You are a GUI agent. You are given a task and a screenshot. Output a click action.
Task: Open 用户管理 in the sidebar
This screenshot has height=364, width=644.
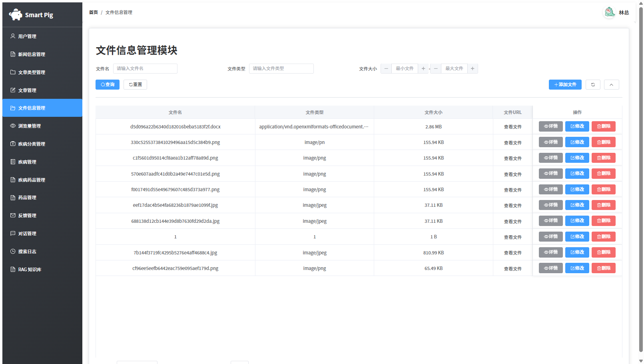coord(42,36)
